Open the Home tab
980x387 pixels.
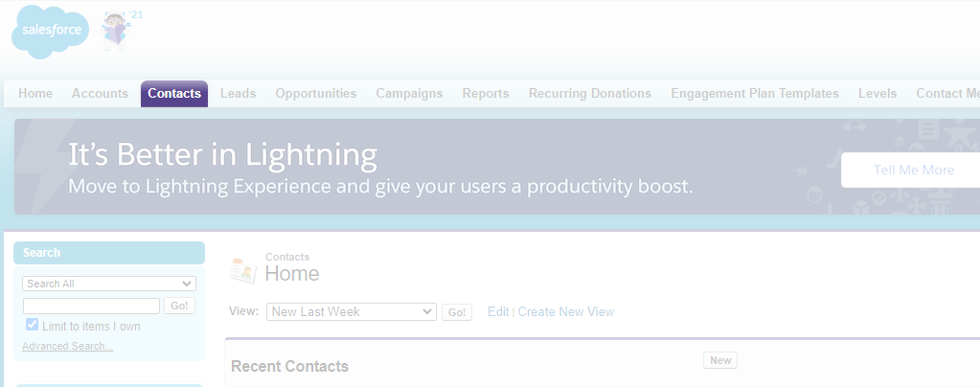pyautogui.click(x=35, y=93)
